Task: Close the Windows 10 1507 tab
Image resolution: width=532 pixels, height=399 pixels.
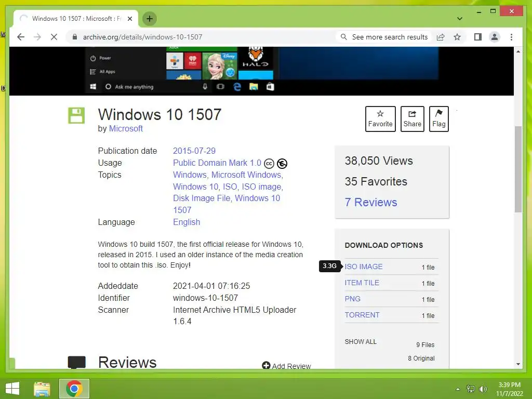Action: (x=129, y=19)
